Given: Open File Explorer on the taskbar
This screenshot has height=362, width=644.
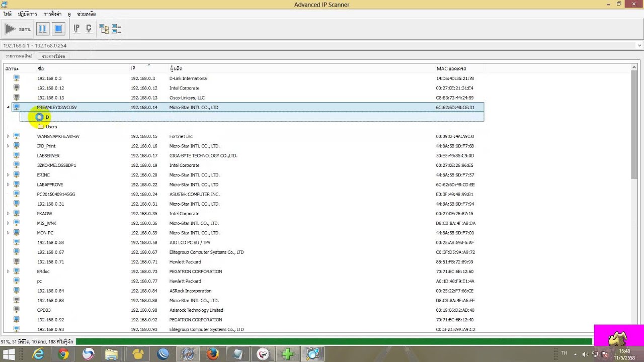Looking at the screenshot, I should pos(112,354).
